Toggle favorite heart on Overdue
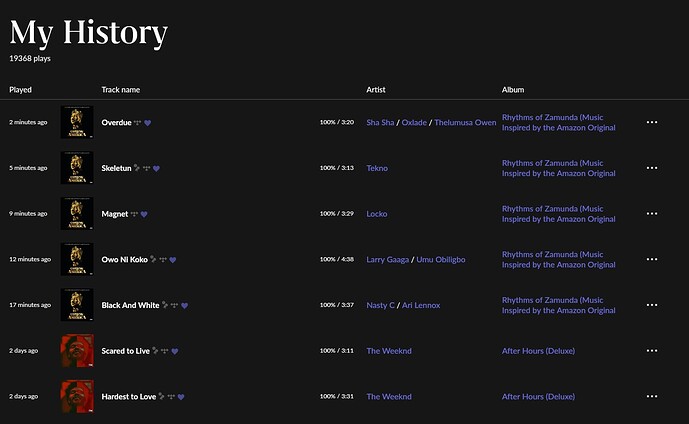Screen dimensions: 689x424 (x=148, y=123)
